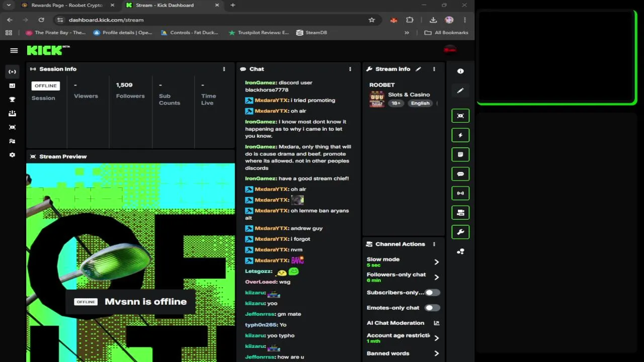Viewport: 644px width, 362px height.
Task: Open the stream section in left sidebar
Action: [12, 71]
